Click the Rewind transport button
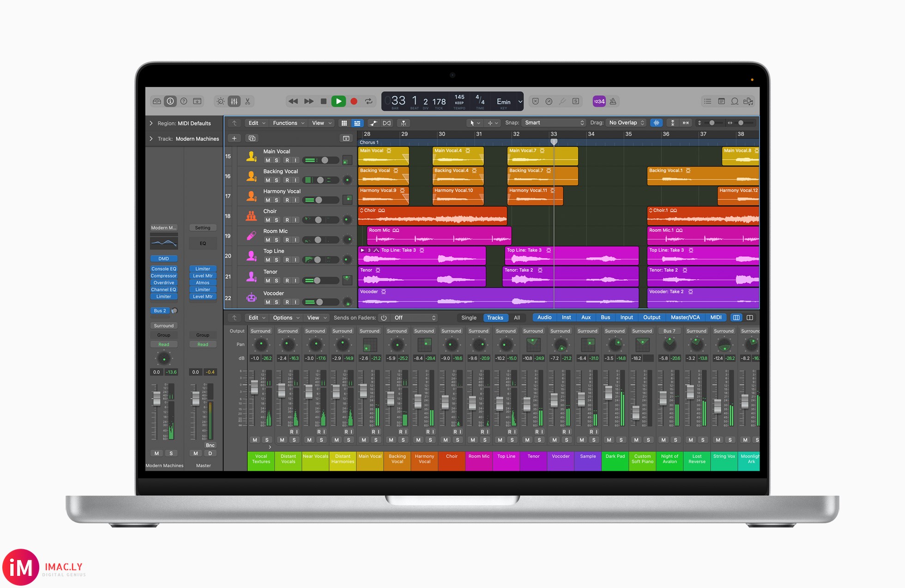This screenshot has width=905, height=588. tap(293, 101)
